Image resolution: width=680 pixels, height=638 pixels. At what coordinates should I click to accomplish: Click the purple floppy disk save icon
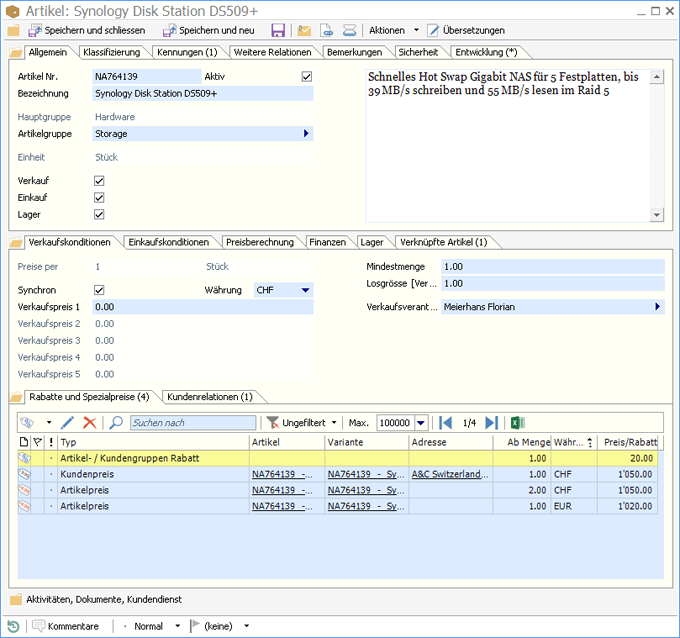pos(278,30)
